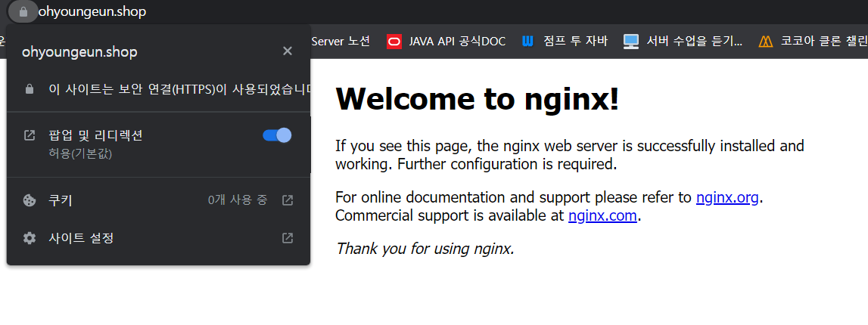Click the gear icon for 사이트 설정

(30, 238)
